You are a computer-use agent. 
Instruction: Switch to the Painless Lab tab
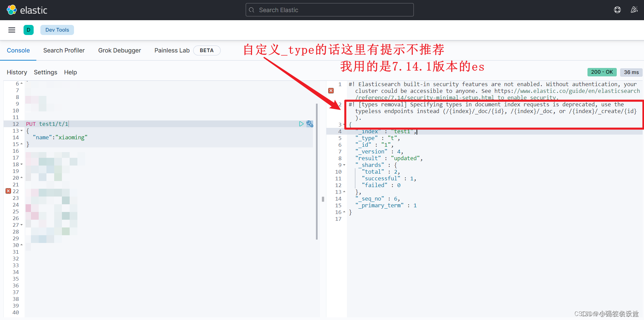pos(172,50)
